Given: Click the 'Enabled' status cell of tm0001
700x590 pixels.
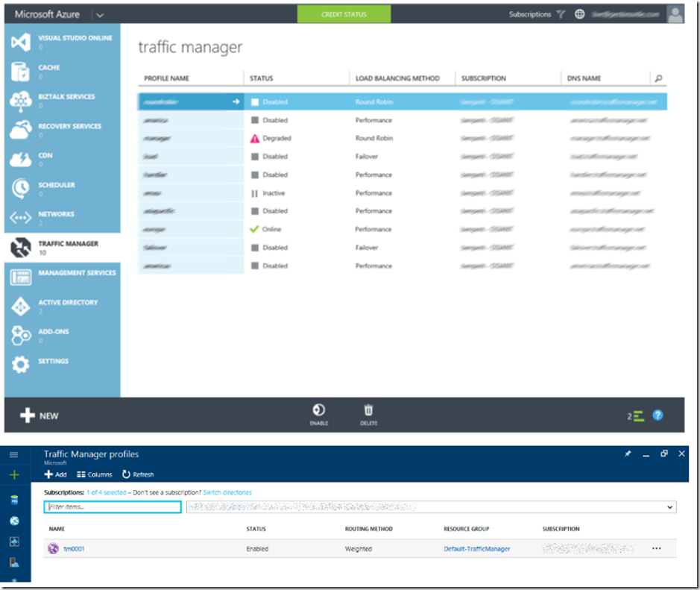Looking at the screenshot, I should [257, 549].
